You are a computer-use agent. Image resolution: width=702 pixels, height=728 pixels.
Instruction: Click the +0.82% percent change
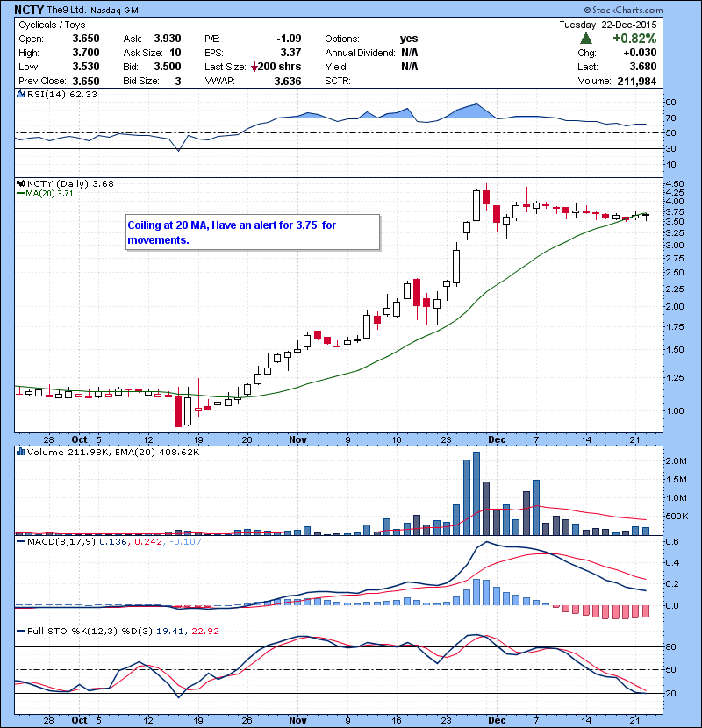point(634,39)
